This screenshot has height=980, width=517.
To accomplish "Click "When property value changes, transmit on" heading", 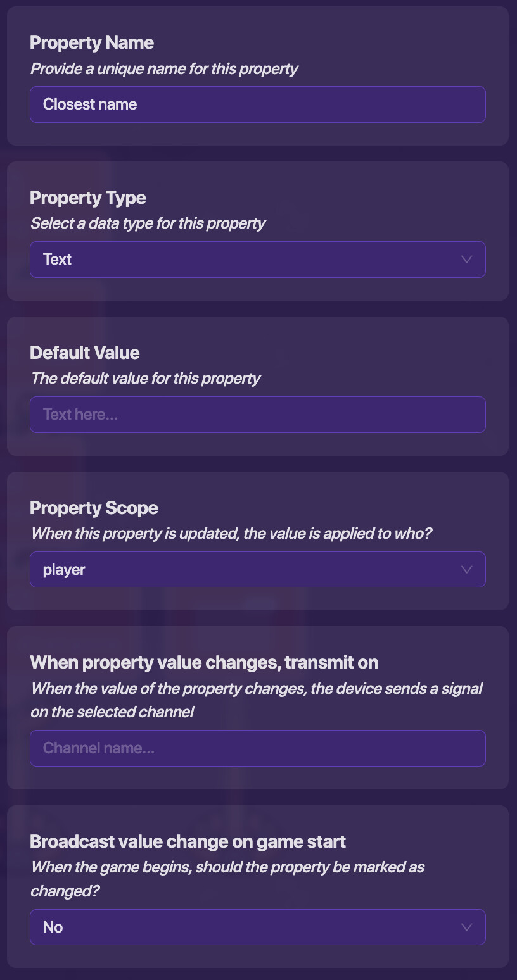I will tap(204, 663).
